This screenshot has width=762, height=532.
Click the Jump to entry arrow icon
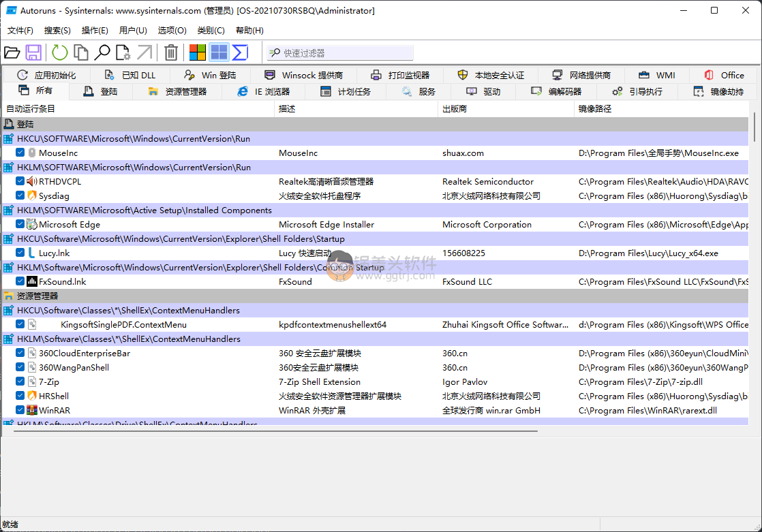pyautogui.click(x=144, y=52)
